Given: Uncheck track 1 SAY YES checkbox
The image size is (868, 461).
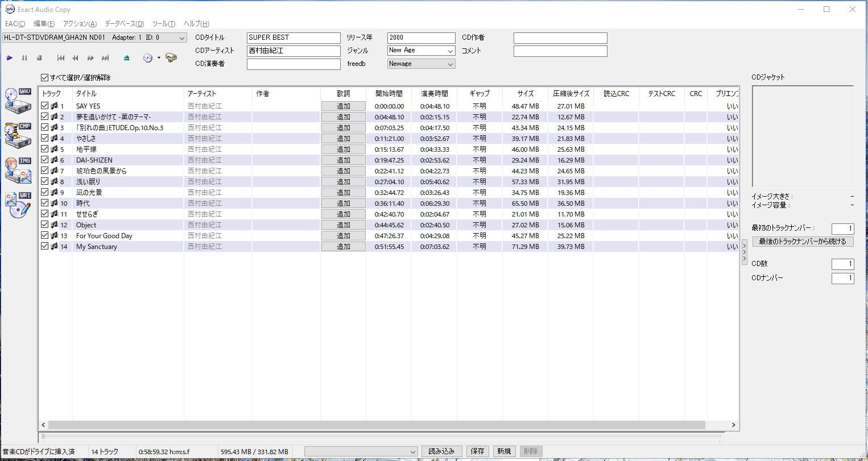Looking at the screenshot, I should (x=45, y=106).
